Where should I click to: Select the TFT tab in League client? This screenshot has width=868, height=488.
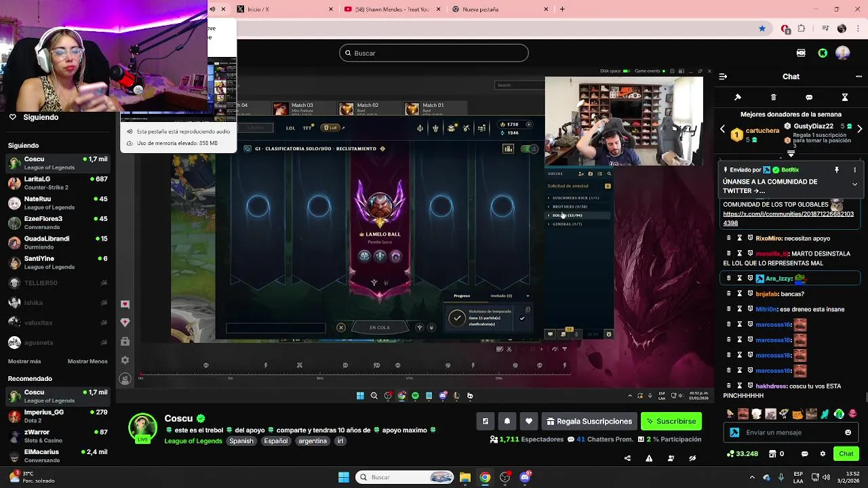tap(307, 128)
